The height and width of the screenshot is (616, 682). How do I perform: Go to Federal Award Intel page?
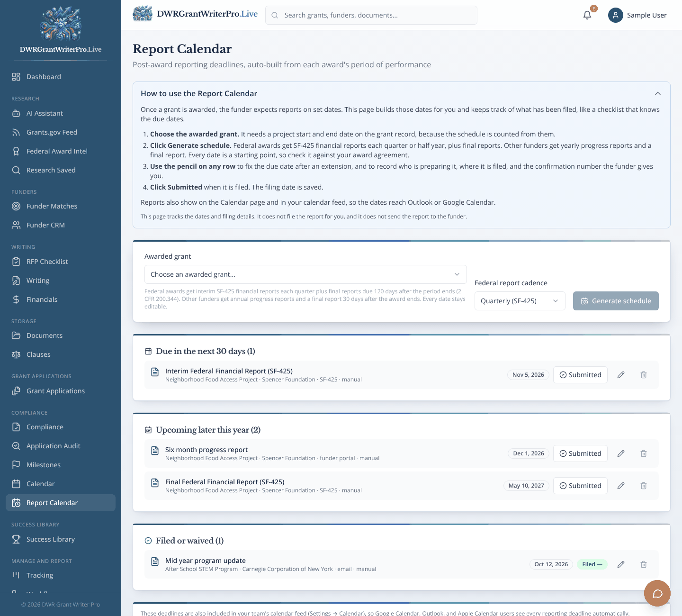tap(61, 151)
